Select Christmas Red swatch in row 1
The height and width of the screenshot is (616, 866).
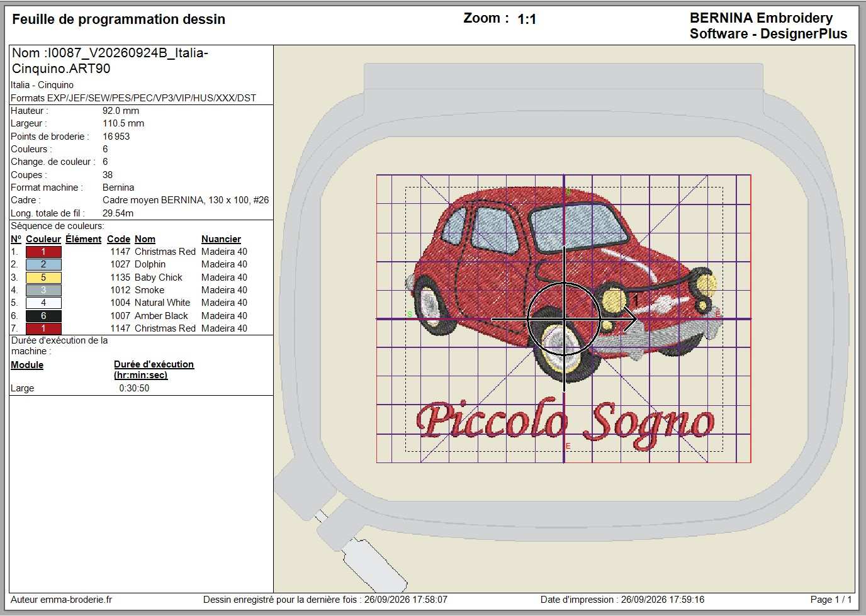[x=43, y=252]
